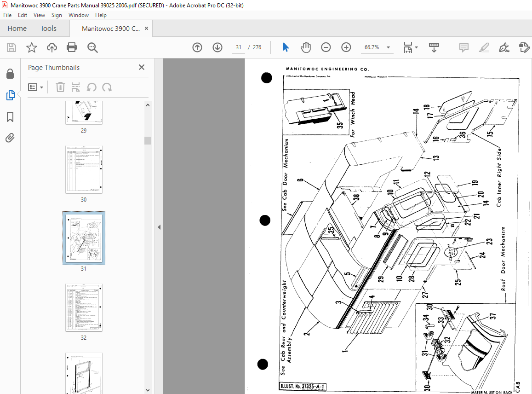The image size is (532, 394).
Task: Switch to the Tools tab
Action: pyautogui.click(x=49, y=29)
